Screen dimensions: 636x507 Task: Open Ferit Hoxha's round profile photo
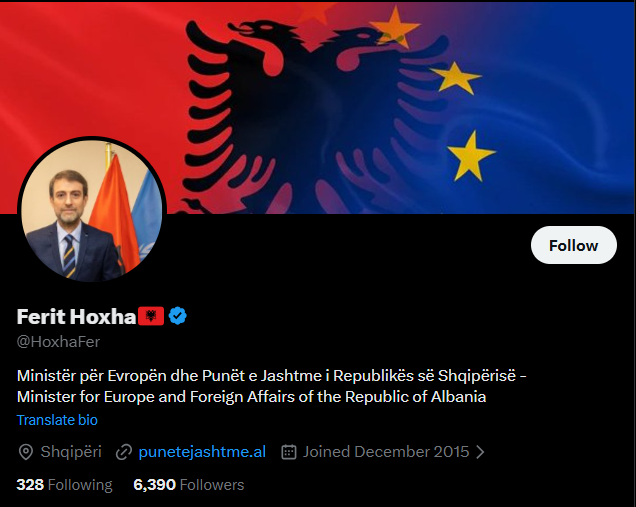click(x=92, y=211)
